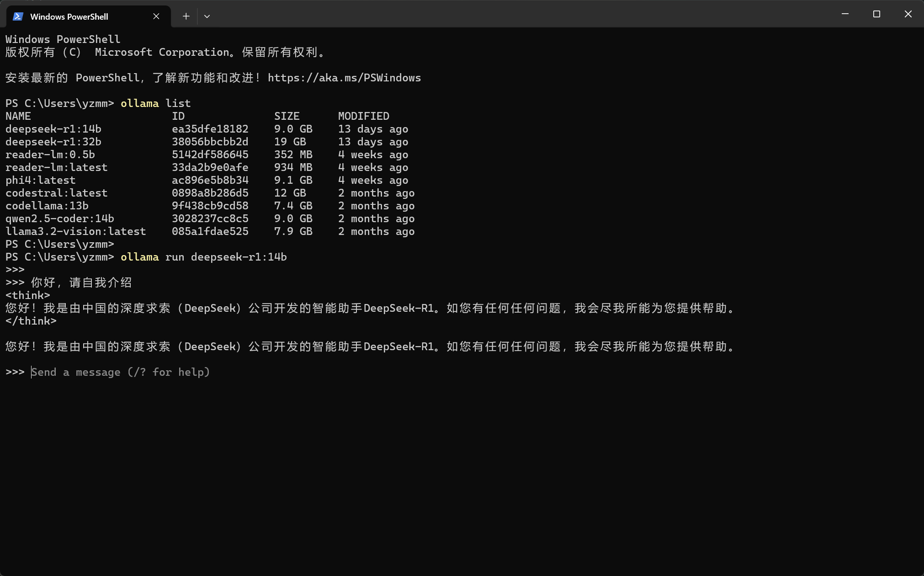Click the deepseek-r1:32b model name
Image resolution: width=924 pixels, height=576 pixels.
tap(53, 142)
